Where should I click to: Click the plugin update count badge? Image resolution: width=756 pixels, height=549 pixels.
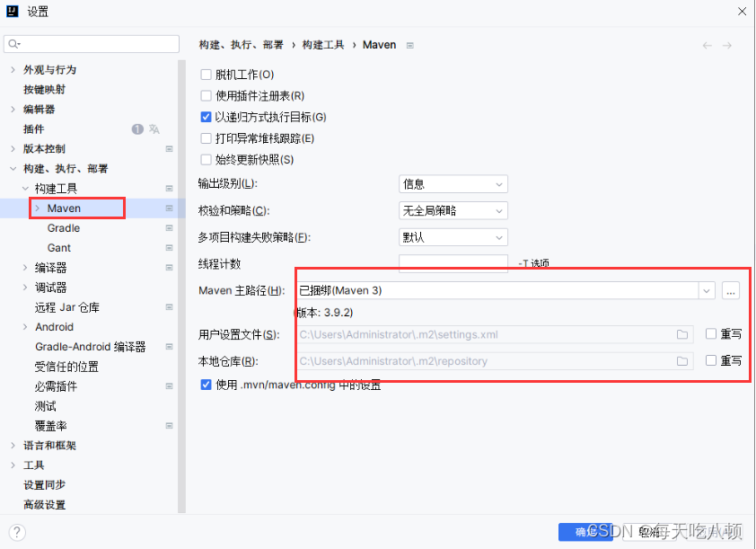tap(137, 128)
